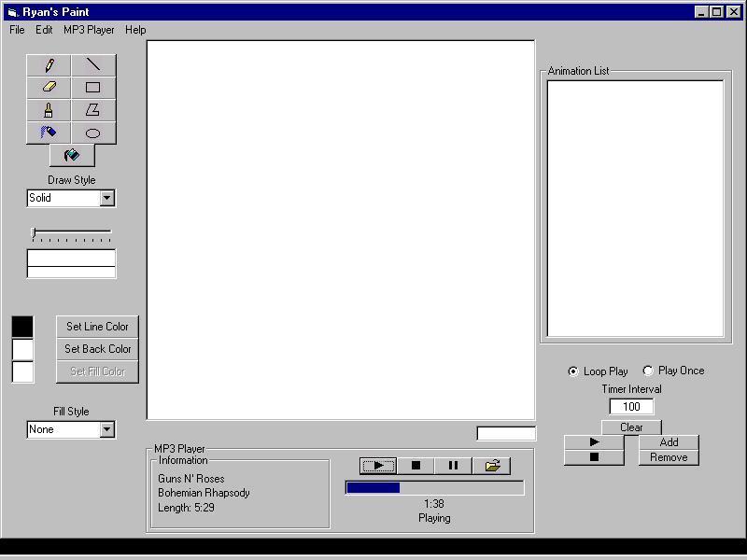Open the Edit menu
This screenshot has height=560, width=747.
click(44, 30)
